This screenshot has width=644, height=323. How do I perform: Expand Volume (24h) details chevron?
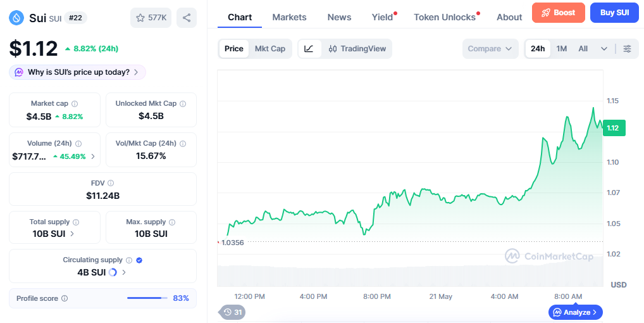[93, 156]
